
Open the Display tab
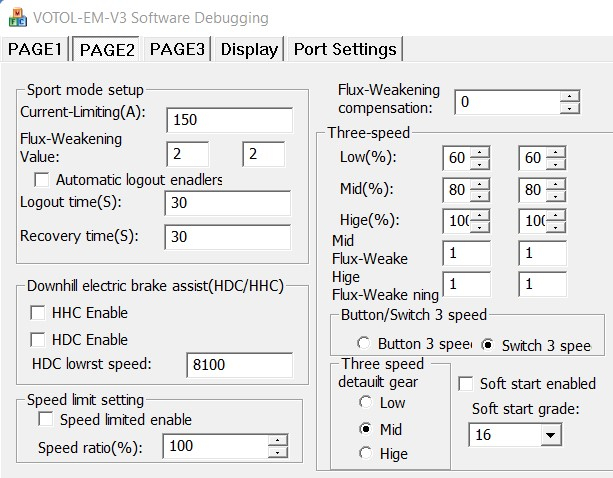tap(249, 49)
